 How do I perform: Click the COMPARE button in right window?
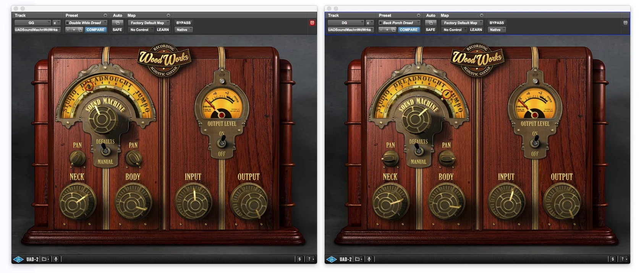(408, 30)
